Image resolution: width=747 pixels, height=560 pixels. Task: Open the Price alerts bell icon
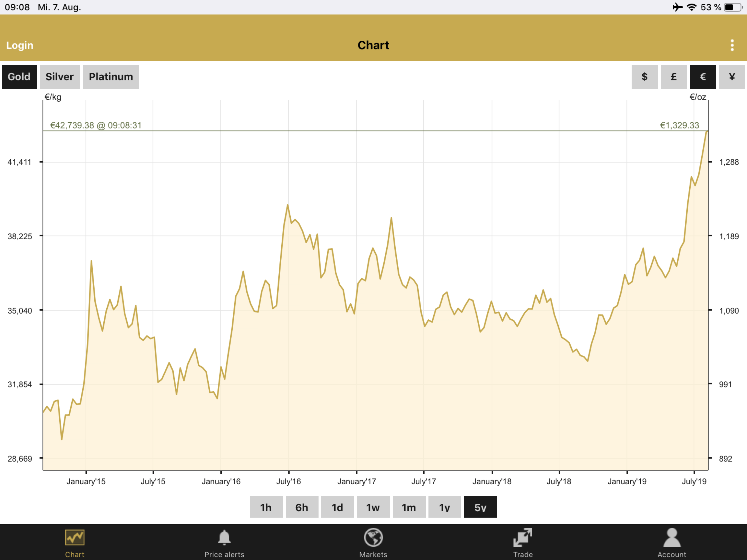[x=224, y=538]
